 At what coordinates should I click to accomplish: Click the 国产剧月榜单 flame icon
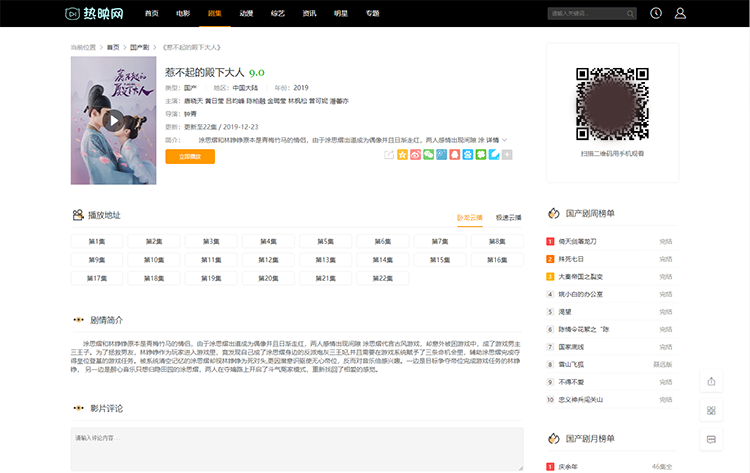(554, 439)
